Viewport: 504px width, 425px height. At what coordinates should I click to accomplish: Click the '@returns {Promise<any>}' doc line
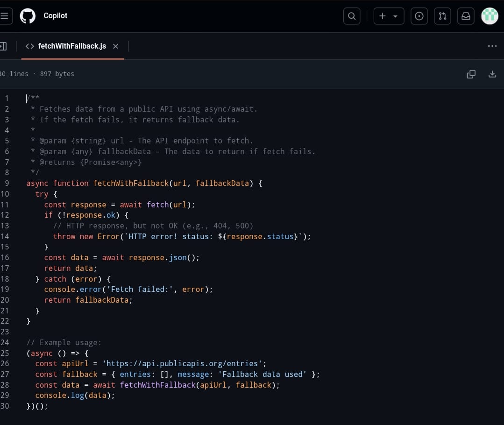[x=86, y=162]
